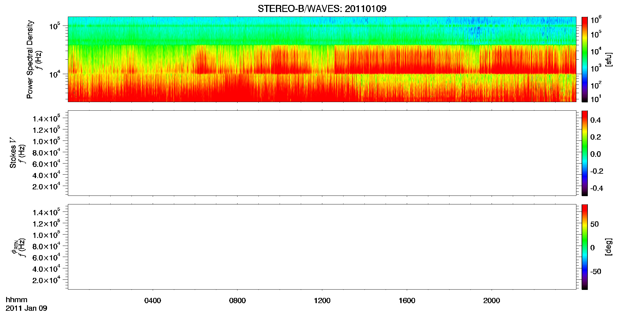Viewport: 644px width, 332px height.
Task: Click the [deg] unit label
Action: pos(609,247)
